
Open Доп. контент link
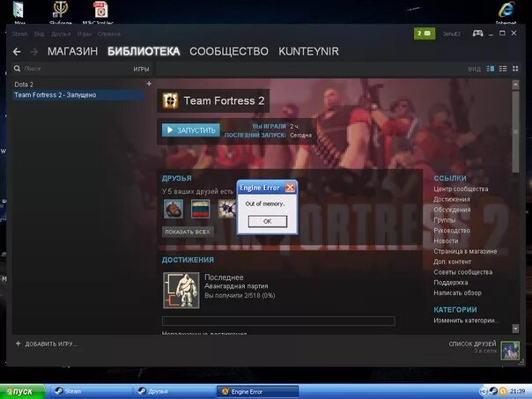coord(452,262)
